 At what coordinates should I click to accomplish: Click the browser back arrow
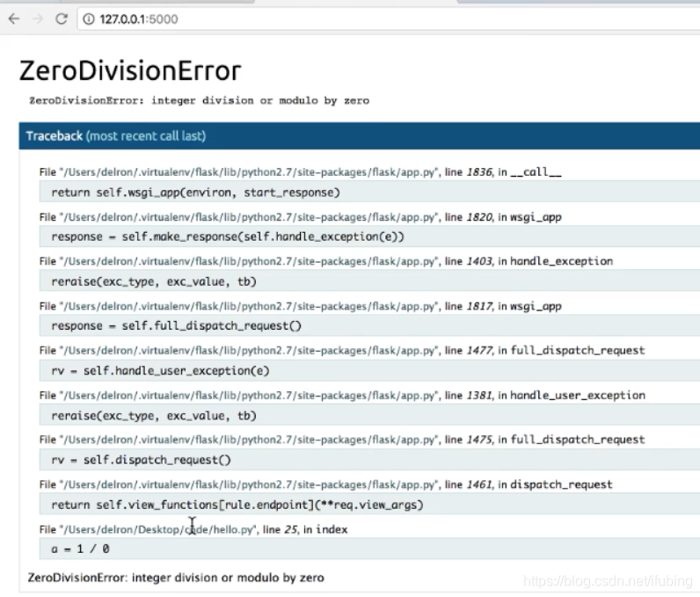[x=14, y=18]
